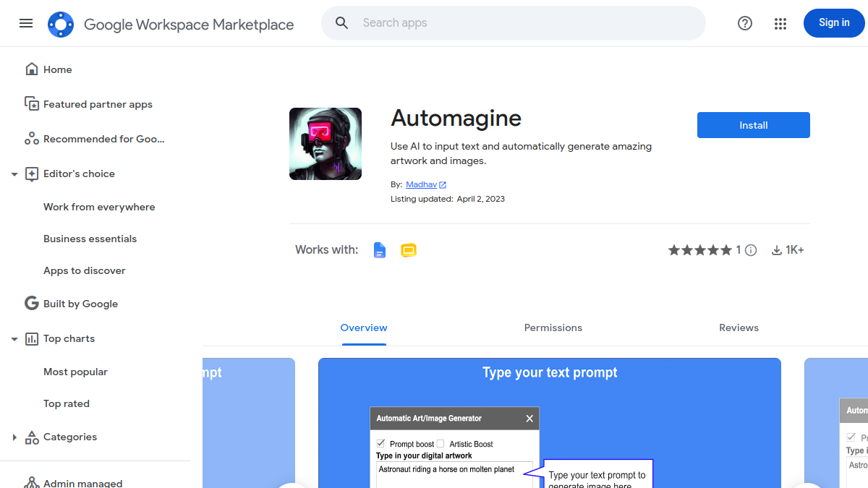Toggle Artistic Boost checkbox in screenshot

[441, 444]
